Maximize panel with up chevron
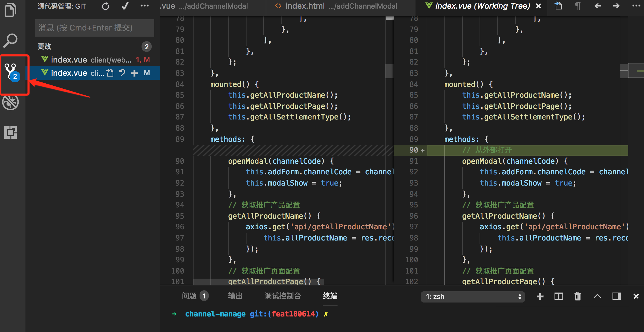Screen dimensions: 644x332 597,296
